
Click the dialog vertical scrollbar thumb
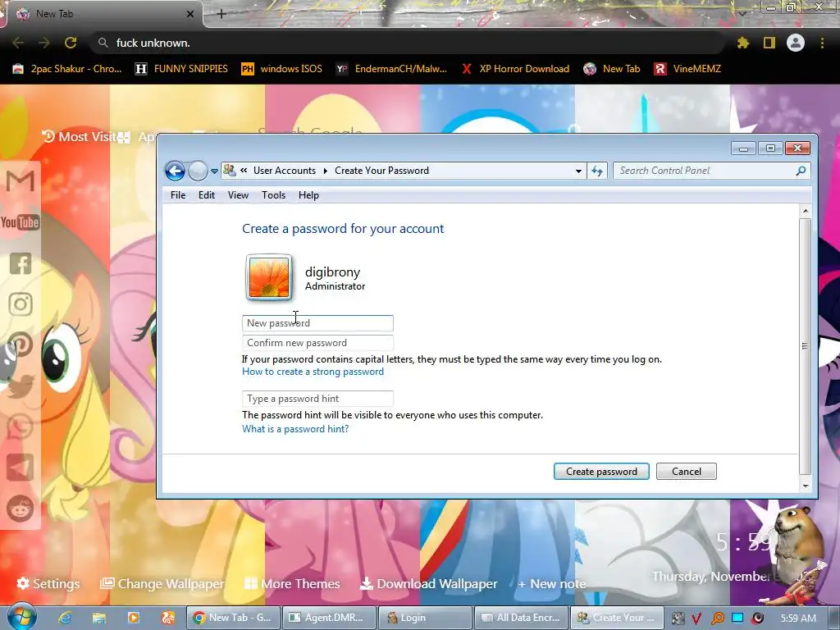pos(806,346)
